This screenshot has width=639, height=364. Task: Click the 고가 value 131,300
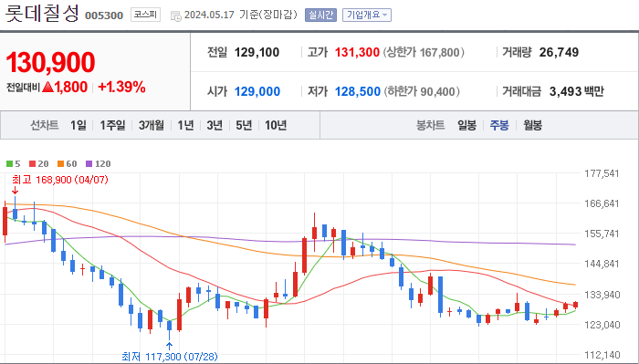point(357,52)
